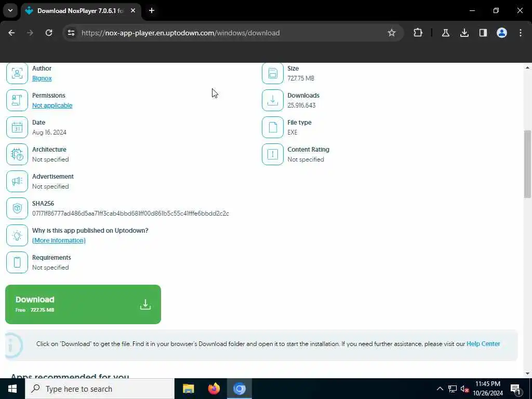This screenshot has width=532, height=399.
Task: Open the Windows Start menu
Action: (x=12, y=389)
